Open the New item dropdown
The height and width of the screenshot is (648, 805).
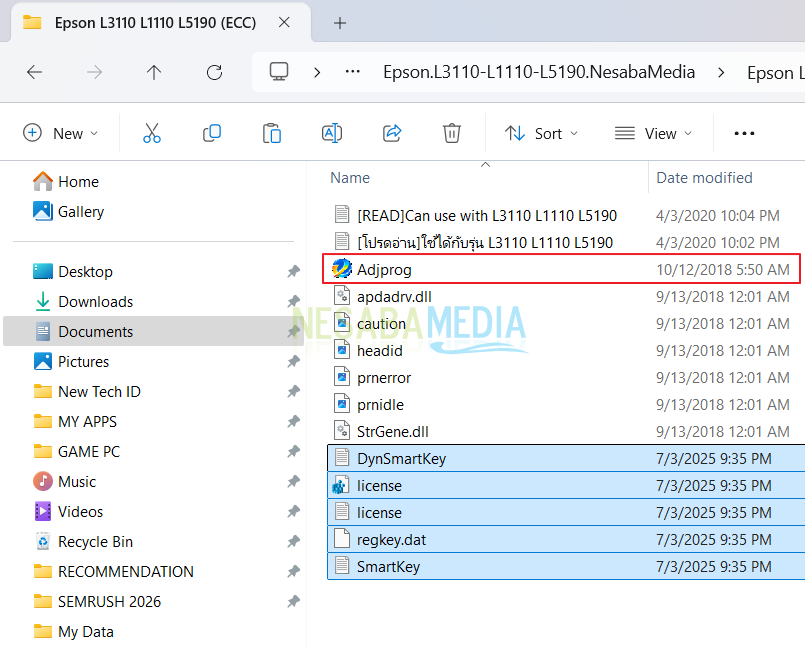61,133
